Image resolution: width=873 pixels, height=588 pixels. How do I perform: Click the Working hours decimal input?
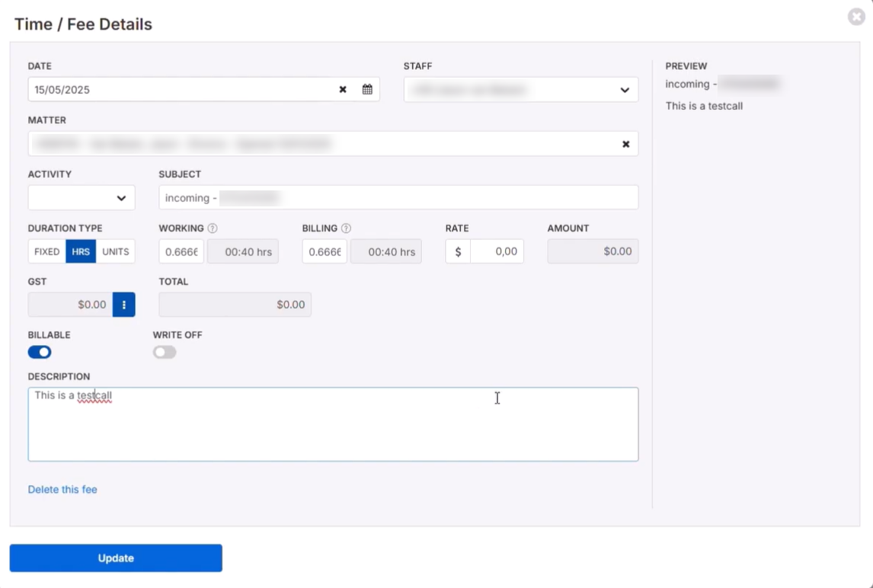click(x=181, y=251)
